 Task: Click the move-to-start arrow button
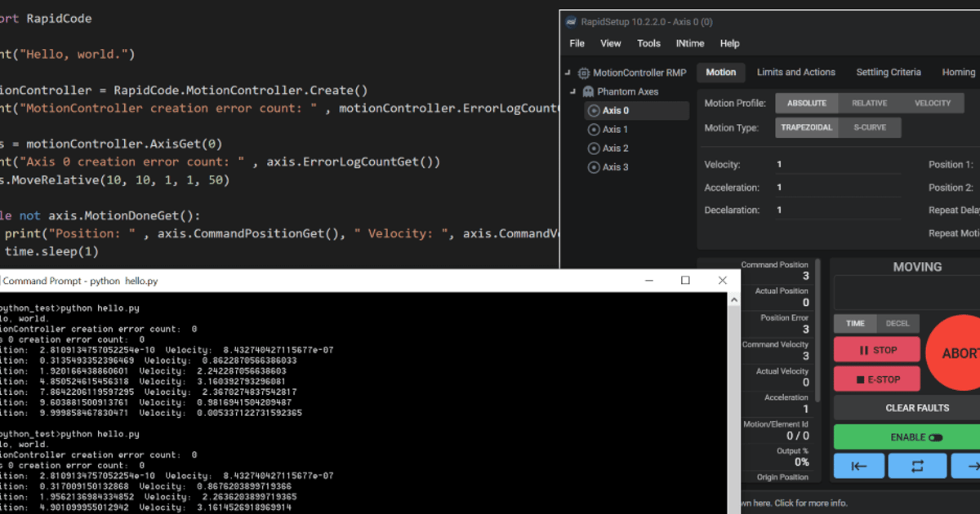(x=858, y=466)
